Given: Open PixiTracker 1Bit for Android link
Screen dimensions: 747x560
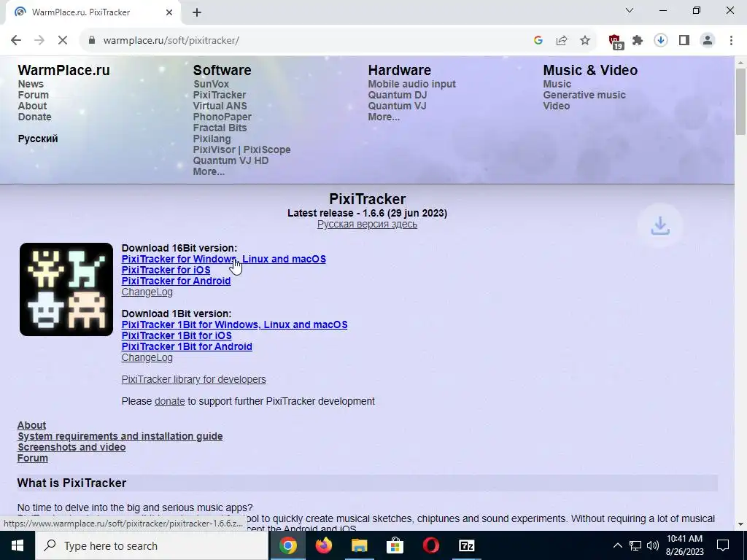Looking at the screenshot, I should (x=187, y=346).
